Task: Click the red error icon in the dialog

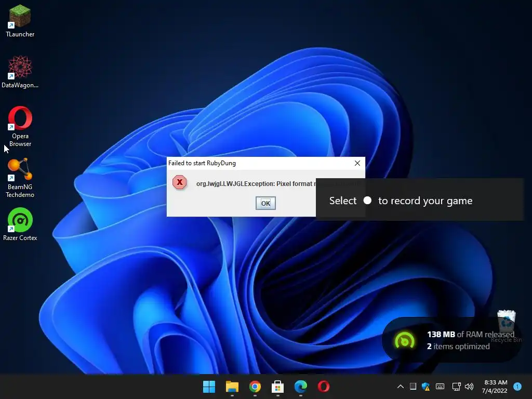Action: point(179,182)
